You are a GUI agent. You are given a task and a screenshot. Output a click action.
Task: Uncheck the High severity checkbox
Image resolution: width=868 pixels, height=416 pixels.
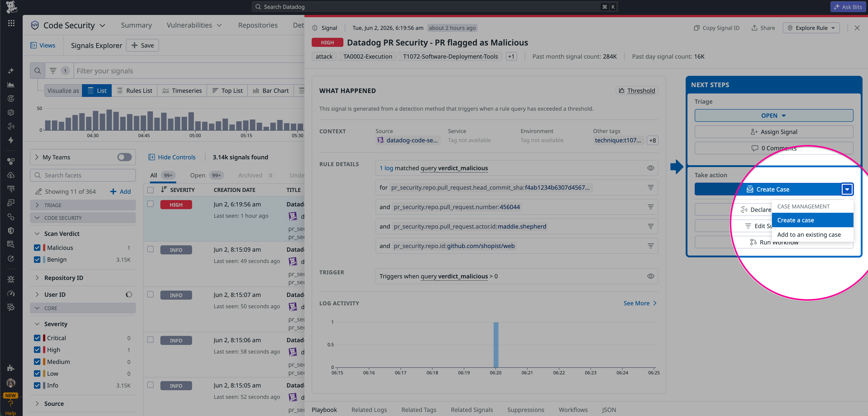(x=37, y=350)
